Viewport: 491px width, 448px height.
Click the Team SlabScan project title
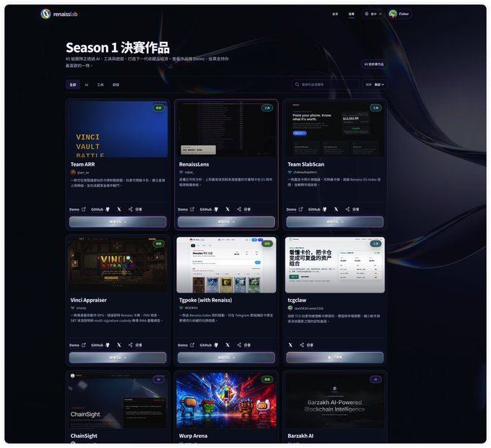point(306,164)
